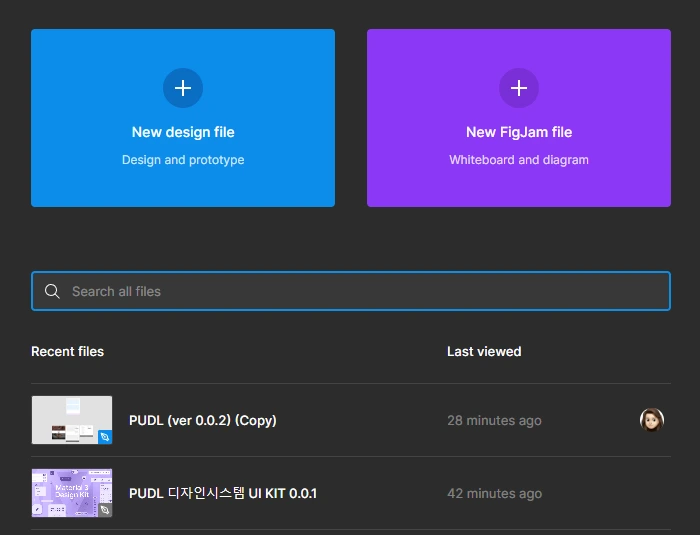Image resolution: width=700 pixels, height=535 pixels.
Task: Click the user avatar on PUDL (Copy) row
Action: [x=652, y=420]
